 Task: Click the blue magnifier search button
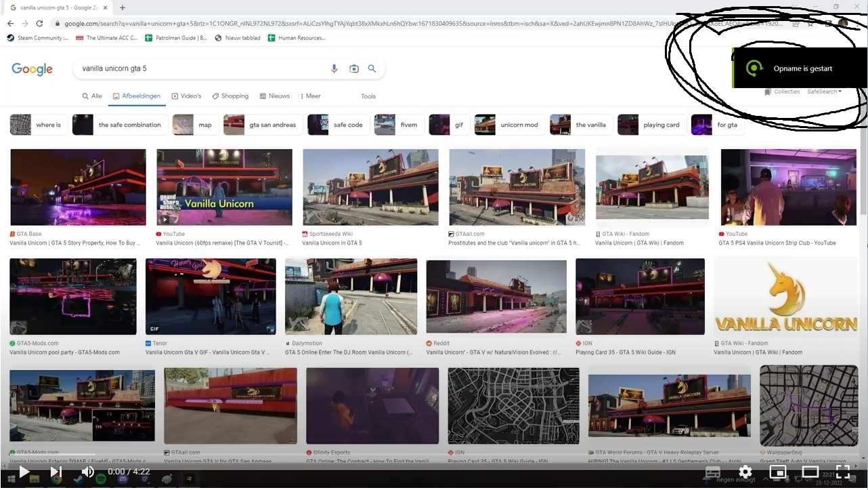click(372, 68)
